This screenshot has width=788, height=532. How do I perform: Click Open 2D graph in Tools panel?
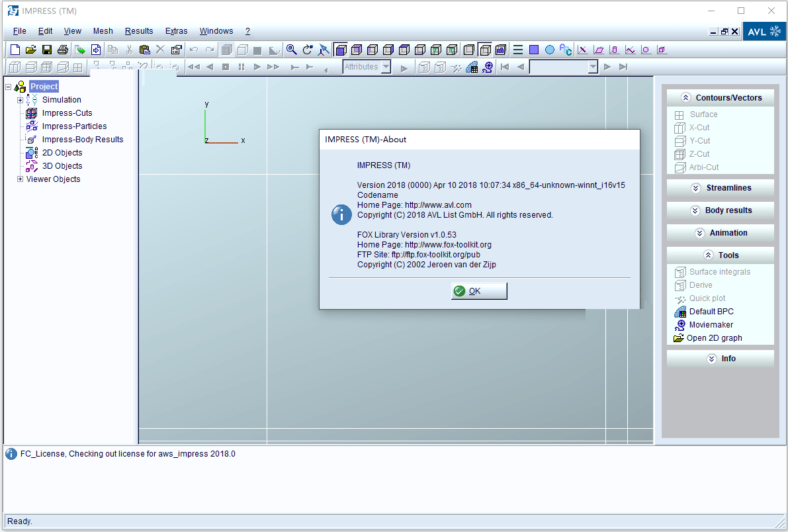714,338
